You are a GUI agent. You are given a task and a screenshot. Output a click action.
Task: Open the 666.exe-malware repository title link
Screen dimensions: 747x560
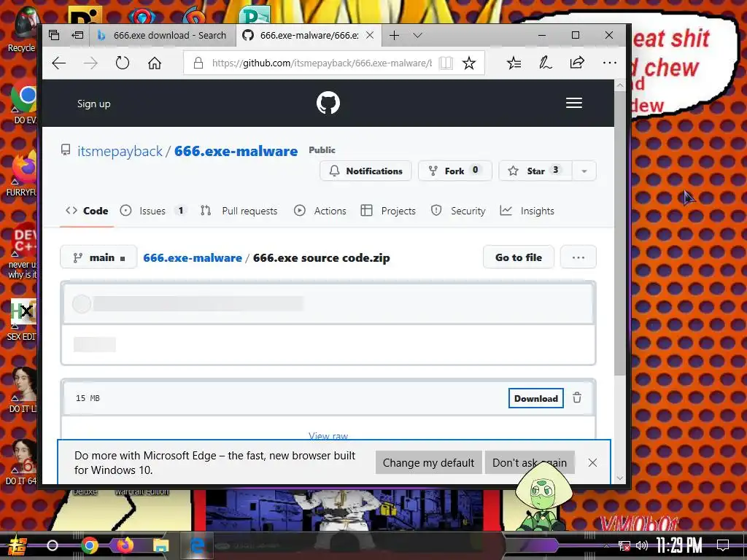click(236, 151)
